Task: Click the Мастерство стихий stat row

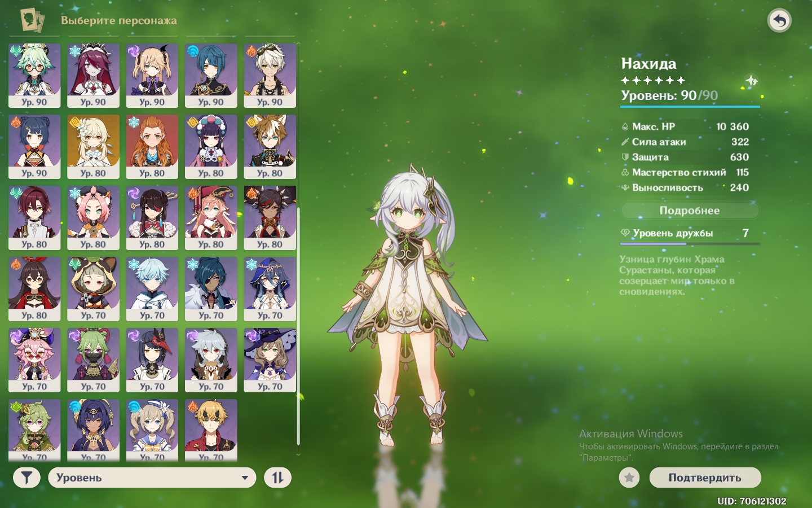Action: pos(685,172)
